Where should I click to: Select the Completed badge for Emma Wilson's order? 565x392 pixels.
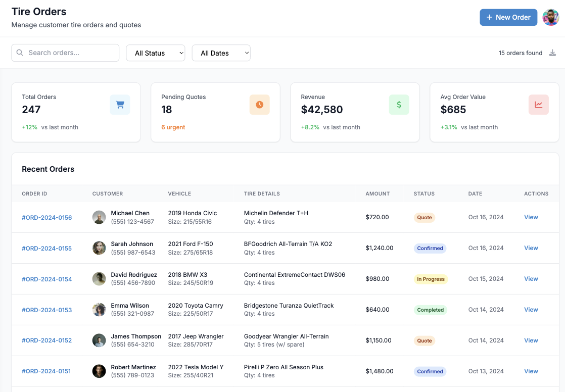[430, 310]
